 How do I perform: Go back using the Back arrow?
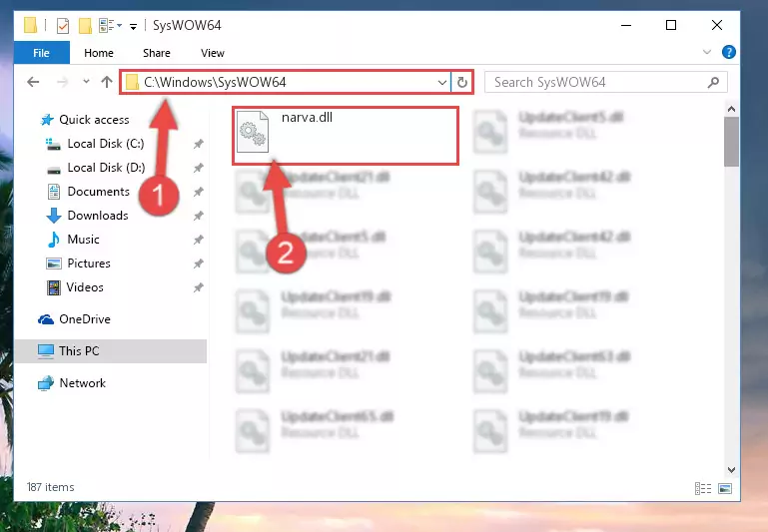[x=33, y=82]
